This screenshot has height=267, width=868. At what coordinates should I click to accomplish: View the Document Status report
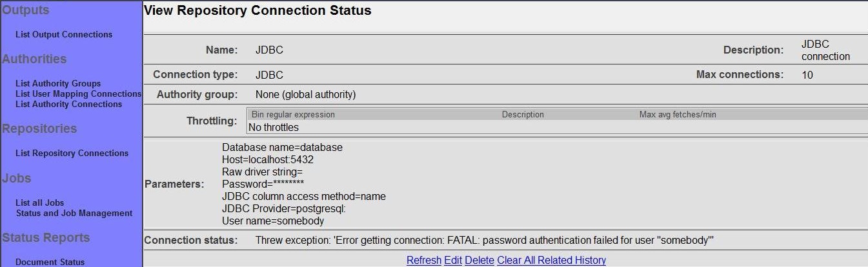(x=50, y=262)
